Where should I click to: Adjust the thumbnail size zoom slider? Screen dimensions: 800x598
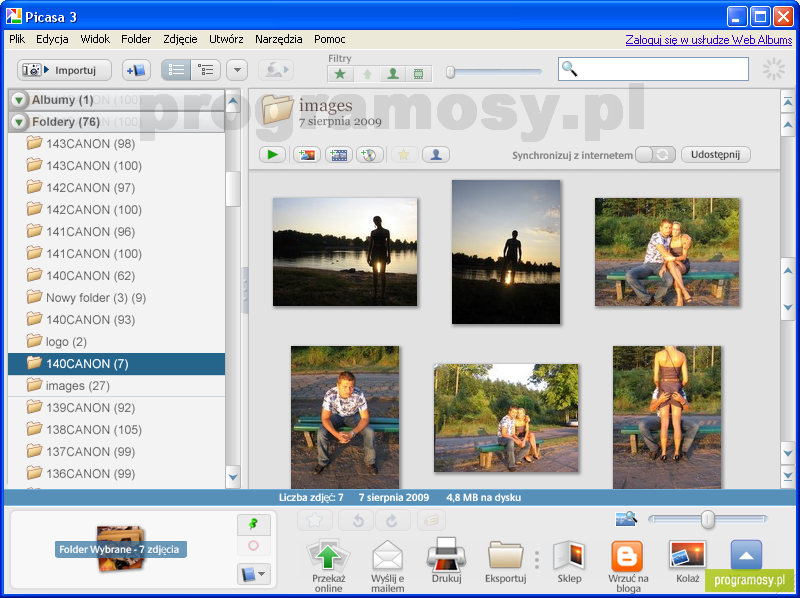pos(708,519)
